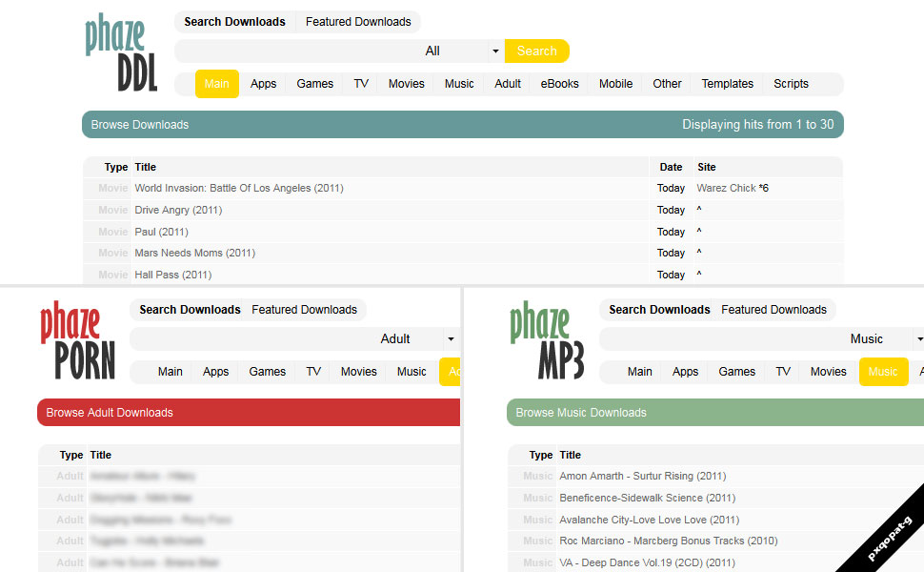
Task: Select the Main tab in phaze PORN
Action: 170,372
